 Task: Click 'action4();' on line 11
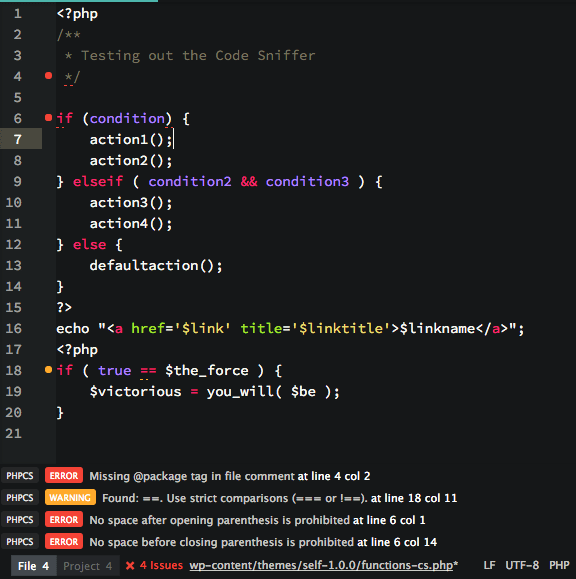(131, 224)
